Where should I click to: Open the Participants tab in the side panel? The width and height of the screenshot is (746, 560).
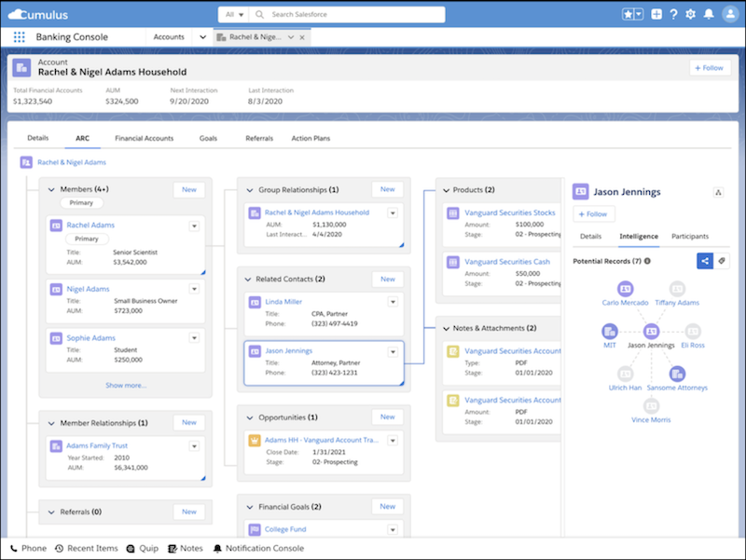click(690, 237)
